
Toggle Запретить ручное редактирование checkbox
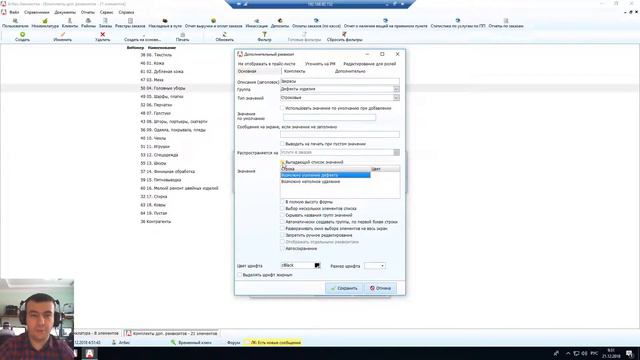(282, 235)
